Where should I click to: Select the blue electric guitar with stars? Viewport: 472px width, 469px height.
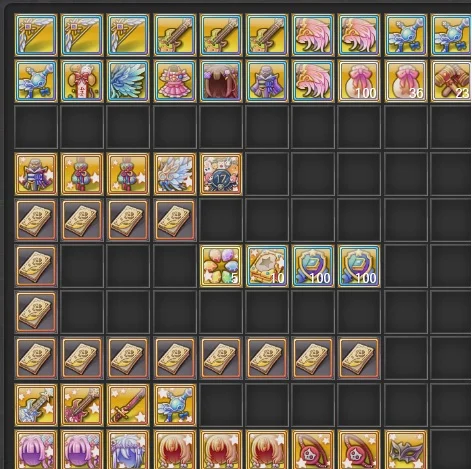tap(36, 405)
